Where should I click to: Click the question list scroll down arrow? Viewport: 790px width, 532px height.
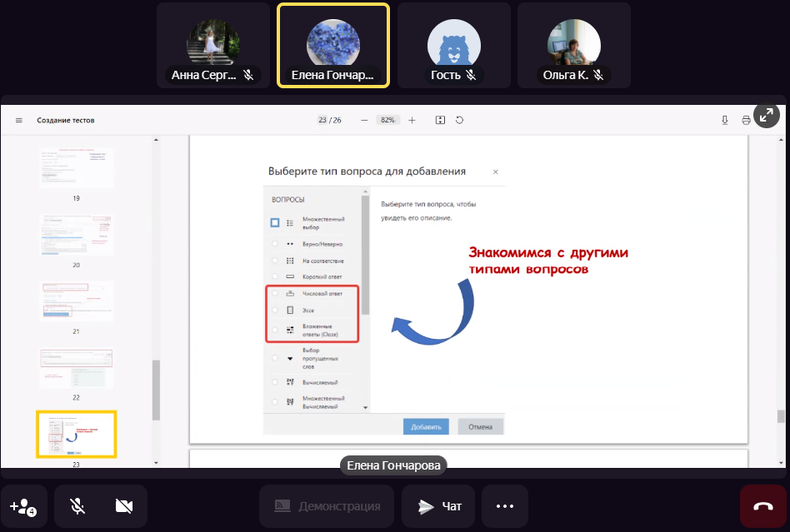364,408
